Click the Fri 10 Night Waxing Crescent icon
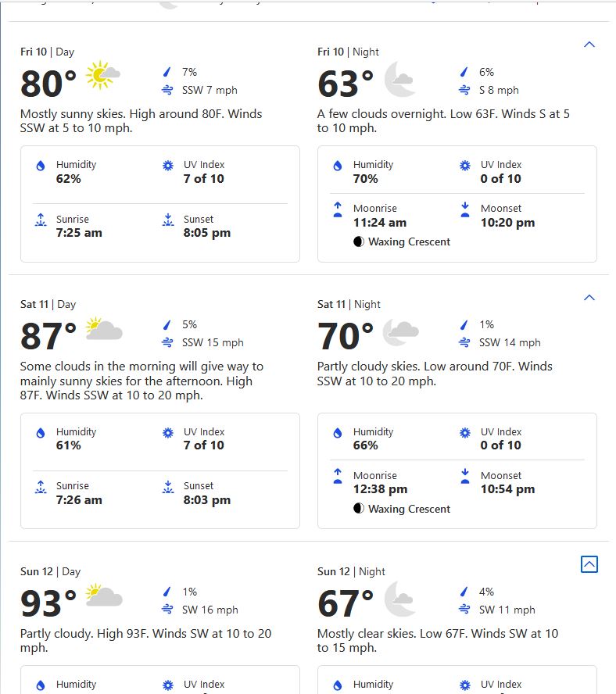The image size is (616, 694). pyautogui.click(x=359, y=242)
